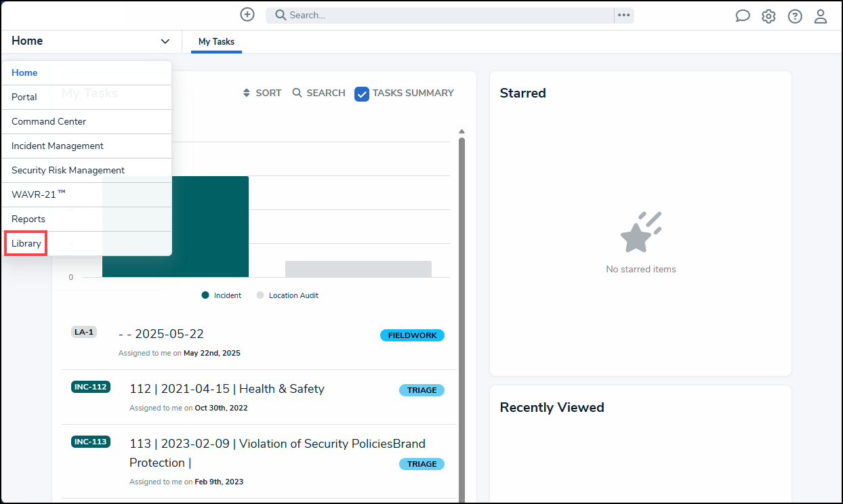Click the plus create-new icon
The image size is (843, 504).
pyautogui.click(x=247, y=14)
